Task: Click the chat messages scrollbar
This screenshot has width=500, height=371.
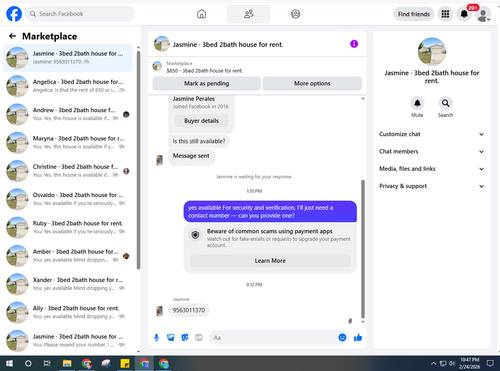Action: pyautogui.click(x=363, y=249)
